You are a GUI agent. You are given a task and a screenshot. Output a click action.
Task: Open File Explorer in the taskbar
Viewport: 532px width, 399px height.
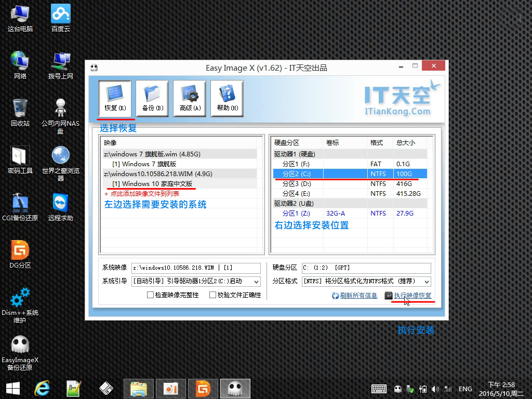[x=139, y=389]
